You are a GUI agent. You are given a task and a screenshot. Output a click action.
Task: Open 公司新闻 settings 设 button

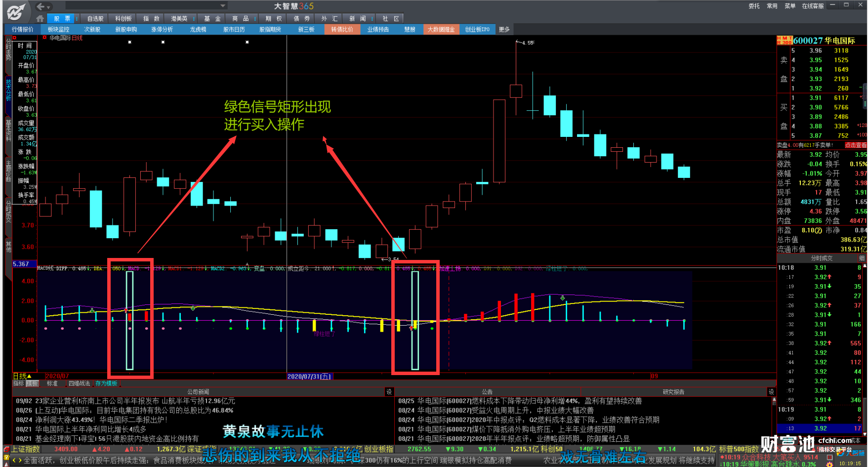click(x=389, y=391)
